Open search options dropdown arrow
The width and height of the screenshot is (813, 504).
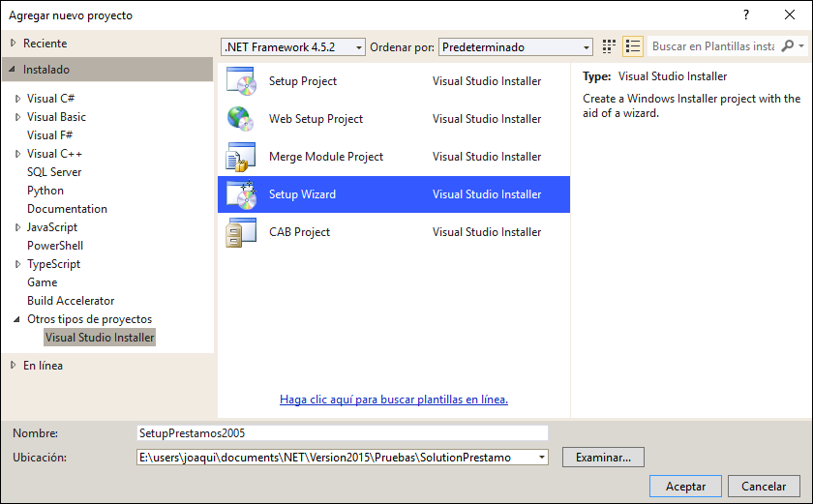(801, 46)
